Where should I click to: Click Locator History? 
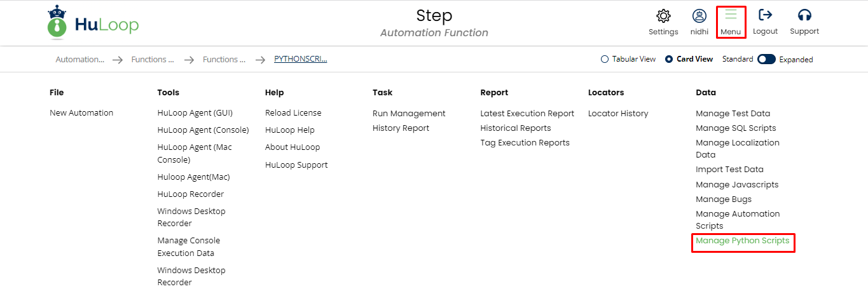click(618, 114)
